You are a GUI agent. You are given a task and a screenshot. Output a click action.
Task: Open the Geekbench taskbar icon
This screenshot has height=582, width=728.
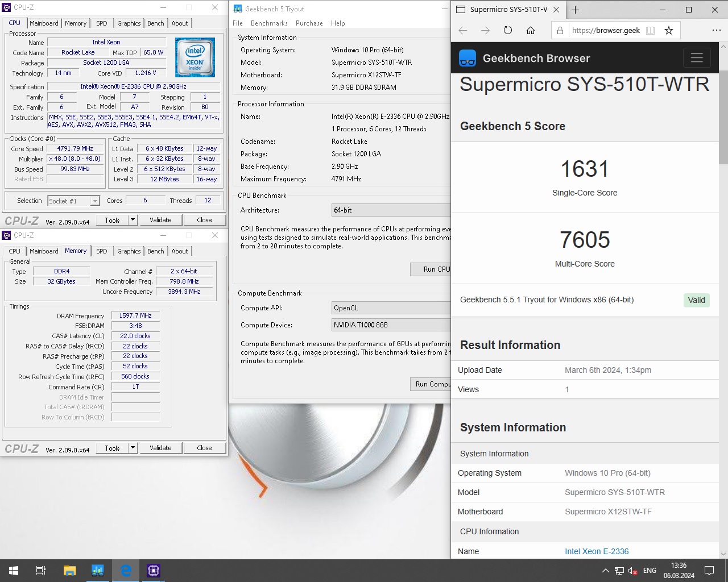pos(98,571)
